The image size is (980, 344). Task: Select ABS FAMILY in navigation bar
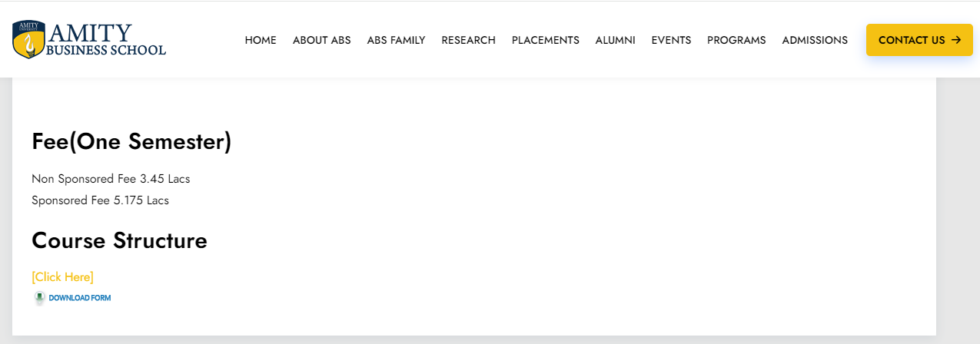coord(396,40)
